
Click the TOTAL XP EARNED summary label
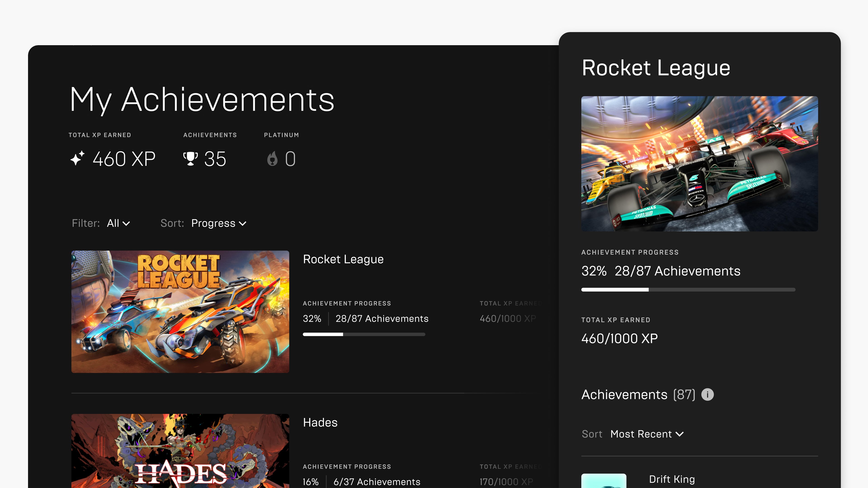tap(100, 135)
